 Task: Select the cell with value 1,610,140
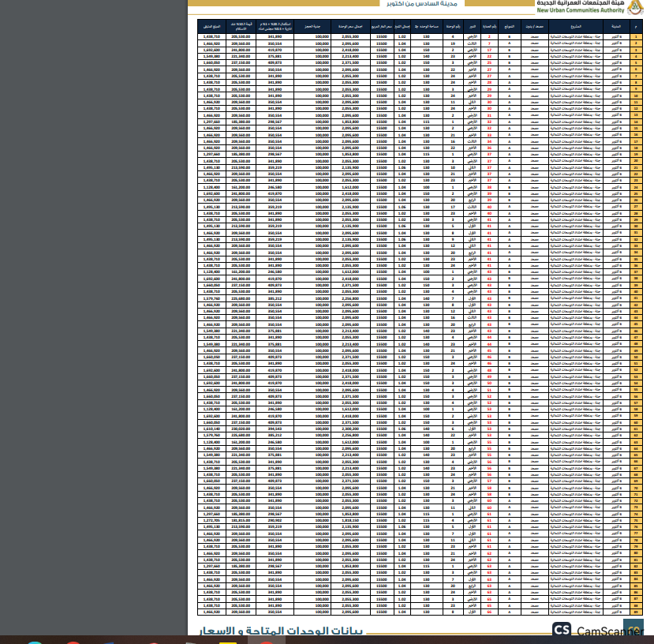211,429
